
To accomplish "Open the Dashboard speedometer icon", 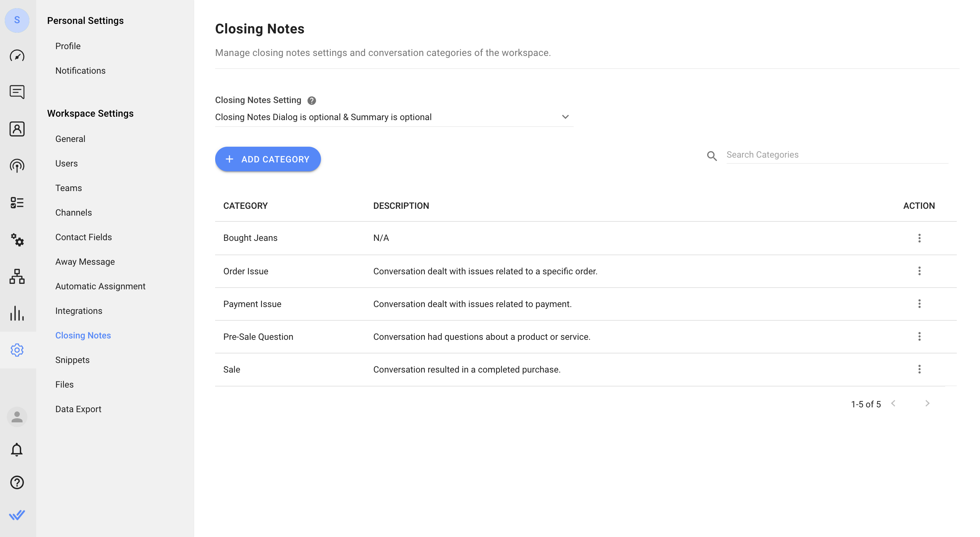I will coord(17,56).
